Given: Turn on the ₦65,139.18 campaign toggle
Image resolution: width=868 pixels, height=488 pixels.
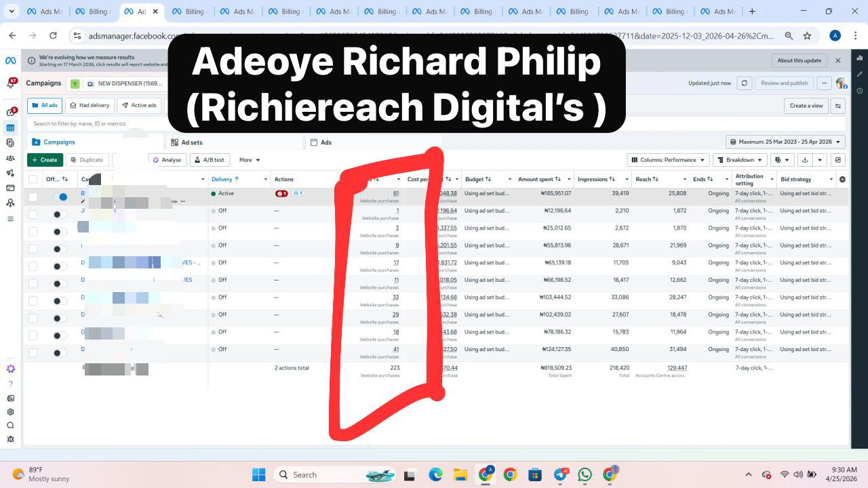Looking at the screenshot, I should (60, 266).
